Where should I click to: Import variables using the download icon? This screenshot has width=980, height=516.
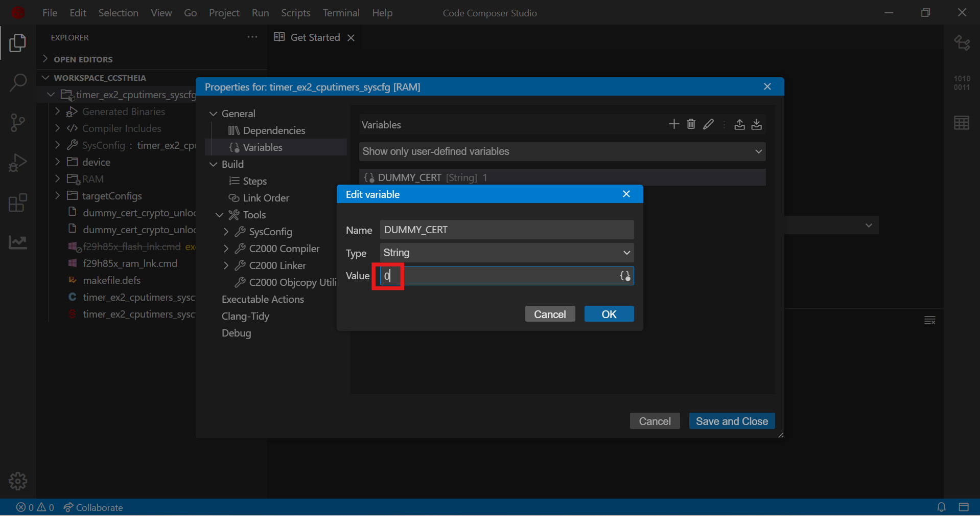(x=757, y=124)
